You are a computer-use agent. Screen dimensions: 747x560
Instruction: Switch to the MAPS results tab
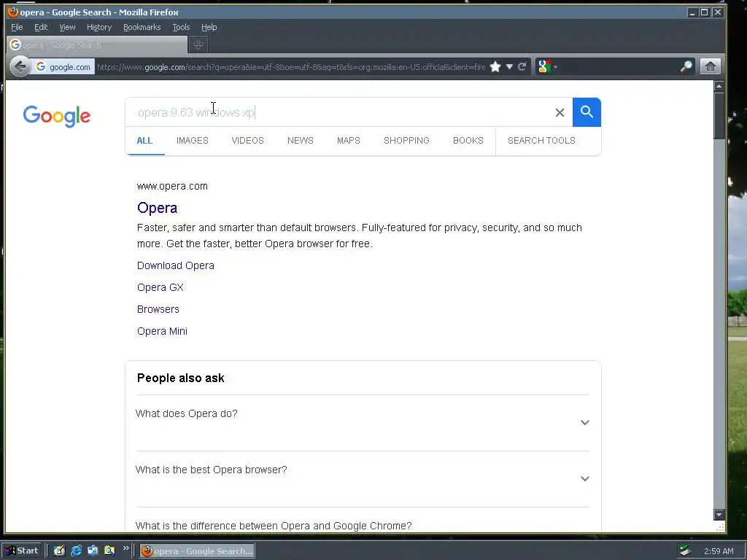pos(349,141)
